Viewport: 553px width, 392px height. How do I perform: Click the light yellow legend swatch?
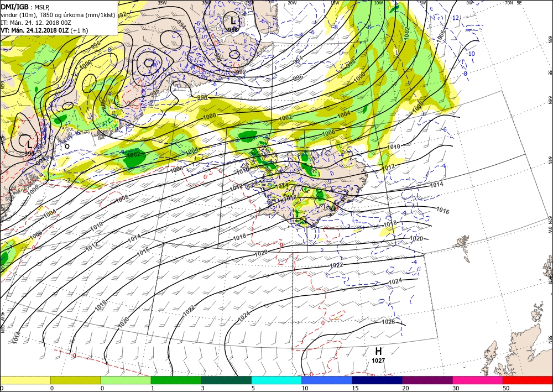tap(25, 380)
